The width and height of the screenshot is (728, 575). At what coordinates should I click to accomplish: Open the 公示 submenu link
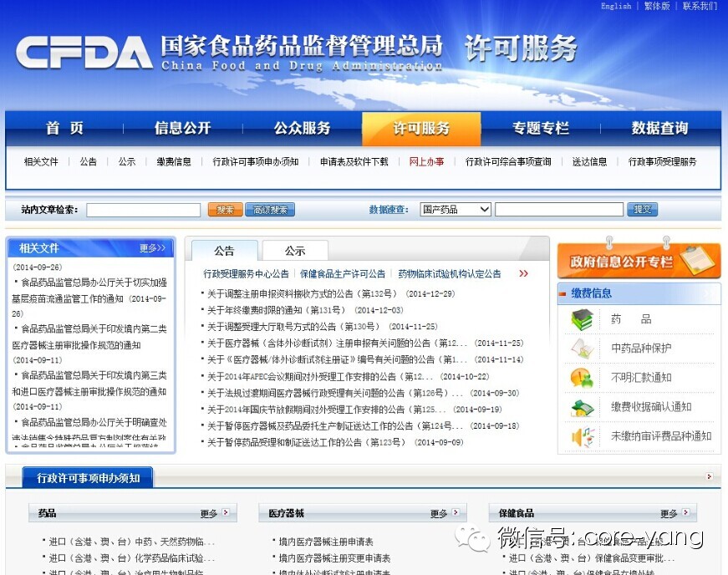pos(127,161)
